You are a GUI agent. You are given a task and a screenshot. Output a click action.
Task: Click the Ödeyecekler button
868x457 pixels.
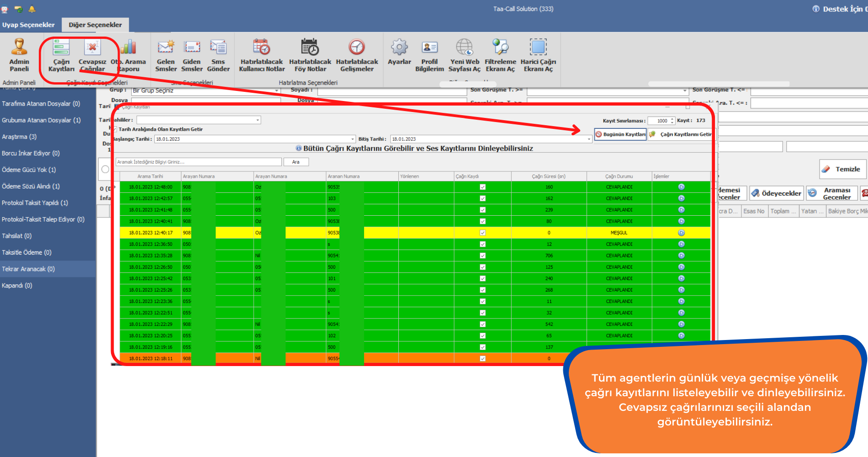pos(776,193)
